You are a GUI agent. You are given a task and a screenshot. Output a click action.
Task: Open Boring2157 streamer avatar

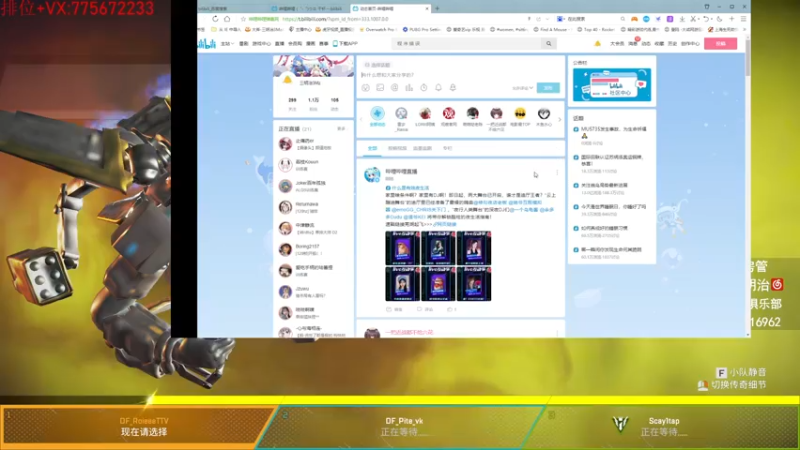[285, 249]
